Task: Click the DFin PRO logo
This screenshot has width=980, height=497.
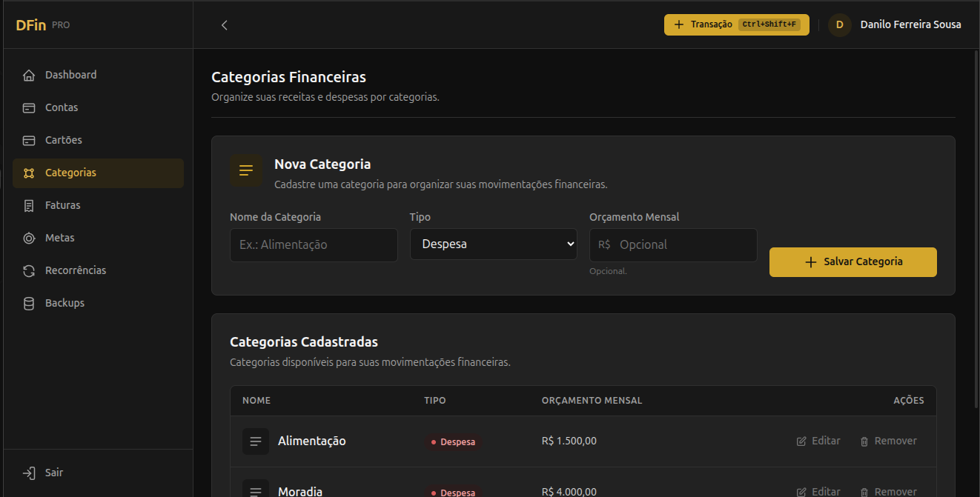Action: pyautogui.click(x=43, y=25)
